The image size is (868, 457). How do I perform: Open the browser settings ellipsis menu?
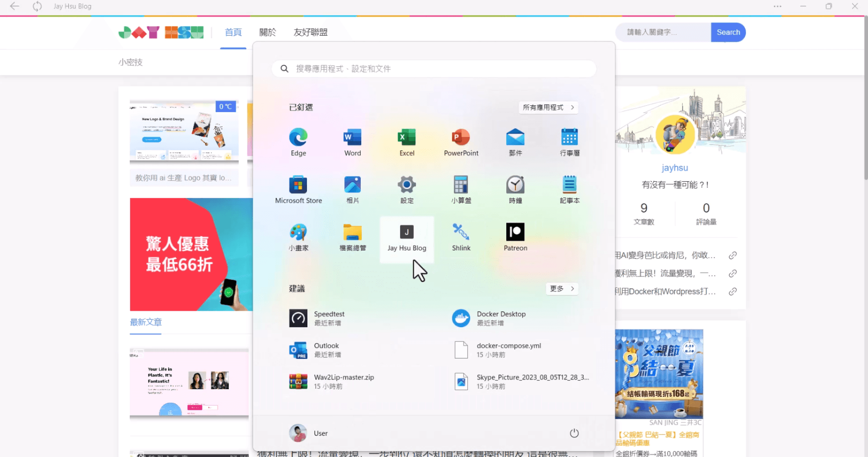[778, 6]
